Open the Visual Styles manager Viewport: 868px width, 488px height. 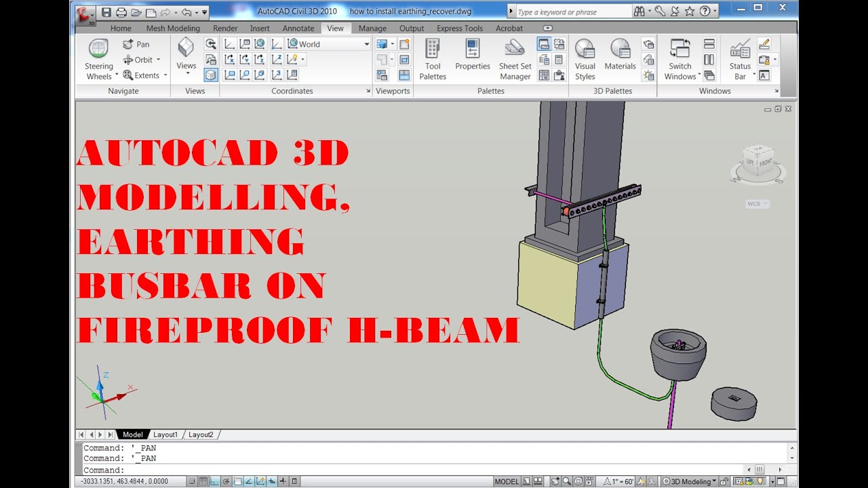click(585, 60)
